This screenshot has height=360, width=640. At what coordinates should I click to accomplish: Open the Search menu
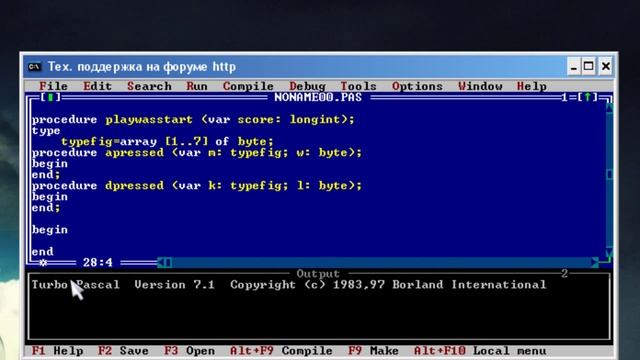149,86
